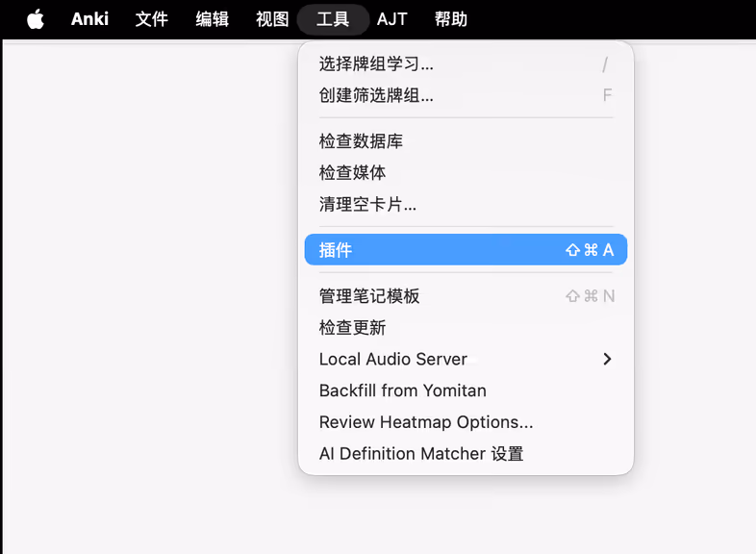Screen dimensions: 756x554
Task: Select 清理空卡片... menu item
Action: [466, 204]
